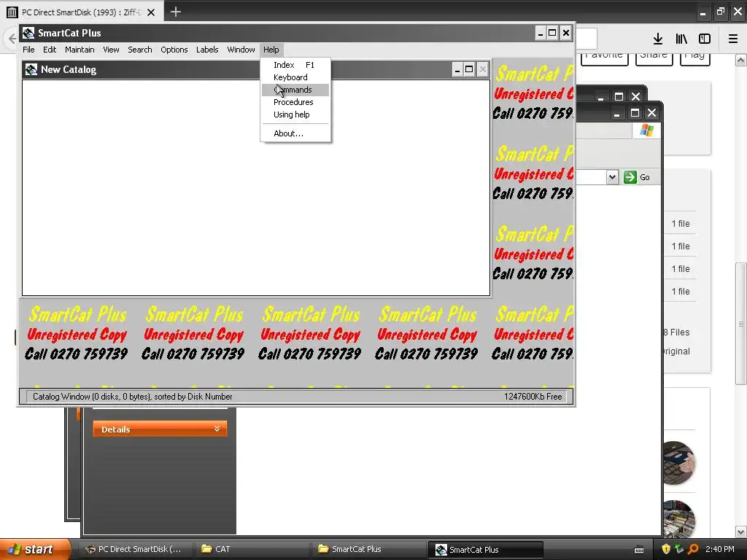Image resolution: width=747 pixels, height=560 pixels.
Task: Click the keyboard icon in the taskbar
Action: [639, 550]
